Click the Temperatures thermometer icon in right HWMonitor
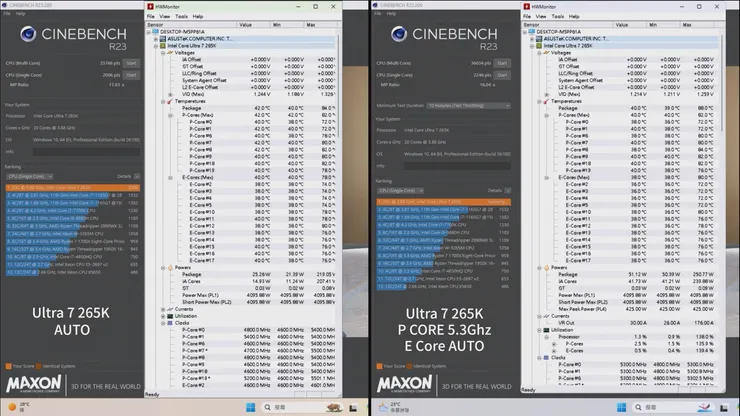The width and height of the screenshot is (740, 416). pos(546,102)
